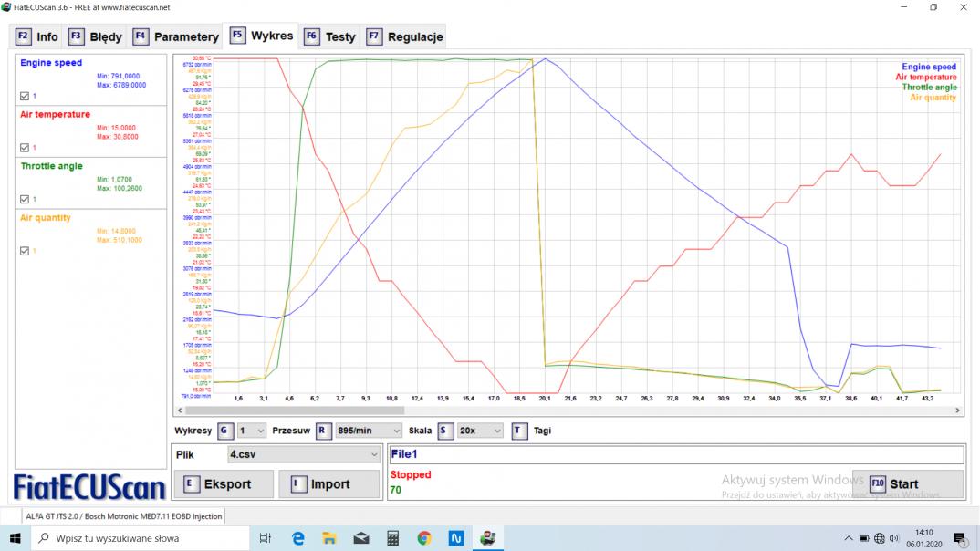Click the G key icon next to Wykresy
The width and height of the screenshot is (980, 551).
pyautogui.click(x=226, y=431)
